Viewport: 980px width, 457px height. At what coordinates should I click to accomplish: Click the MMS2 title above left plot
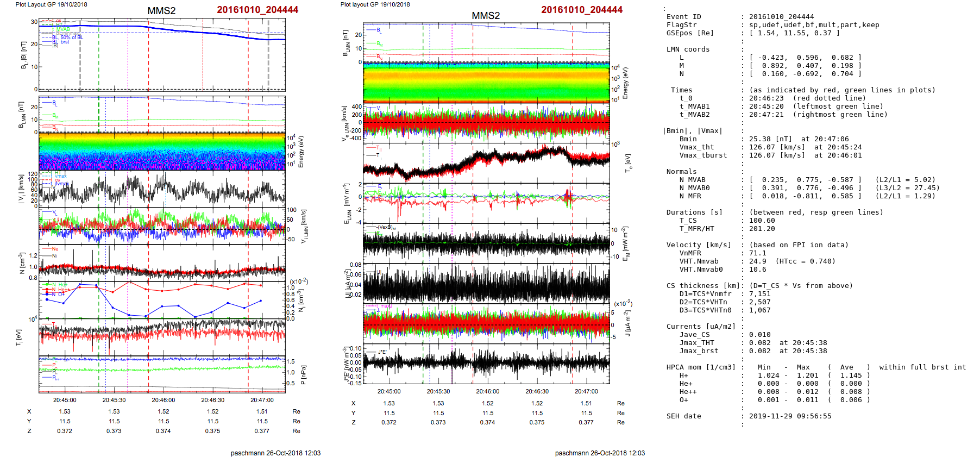tap(161, 11)
